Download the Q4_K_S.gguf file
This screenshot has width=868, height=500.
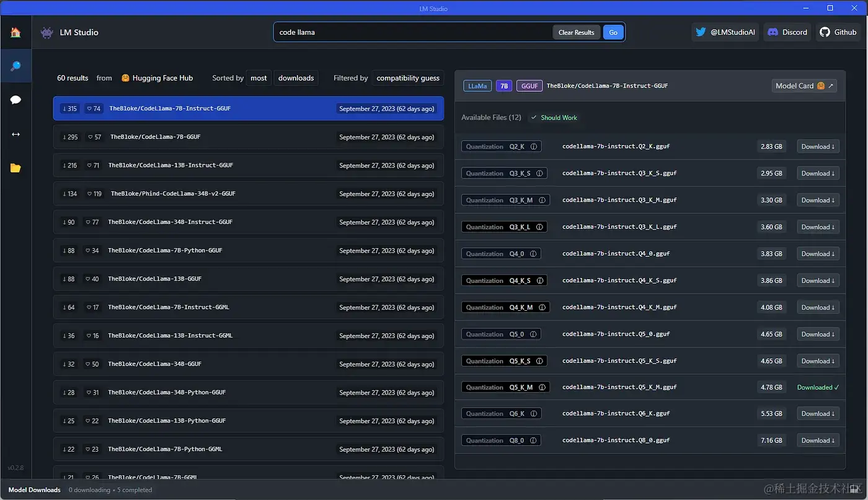[818, 280]
